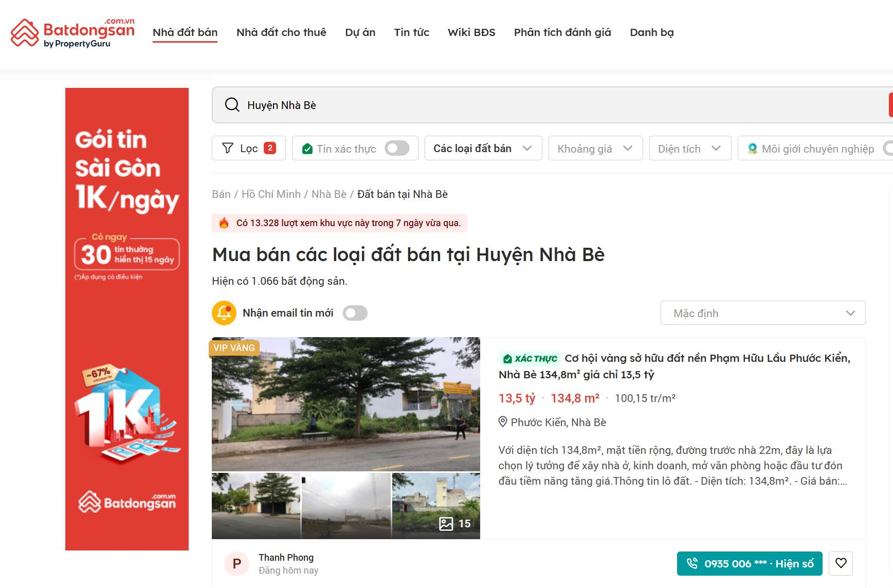
Task: Turn on Nhận email tin mới switch
Action: [355, 313]
